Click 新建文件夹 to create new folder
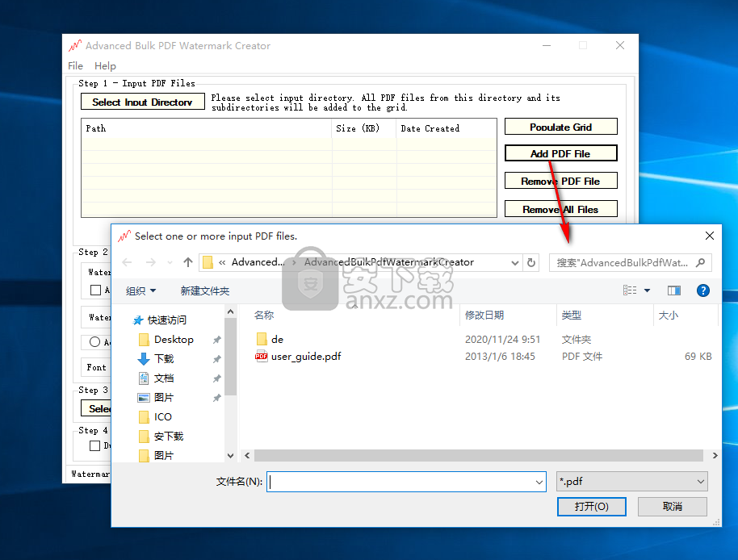This screenshot has height=560, width=738. [x=205, y=291]
